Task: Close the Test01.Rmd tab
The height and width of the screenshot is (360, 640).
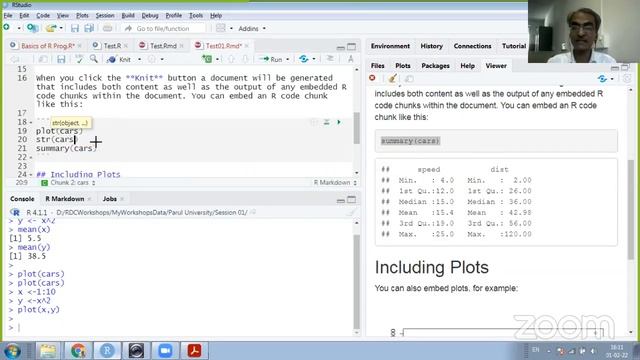Action: click(247, 46)
